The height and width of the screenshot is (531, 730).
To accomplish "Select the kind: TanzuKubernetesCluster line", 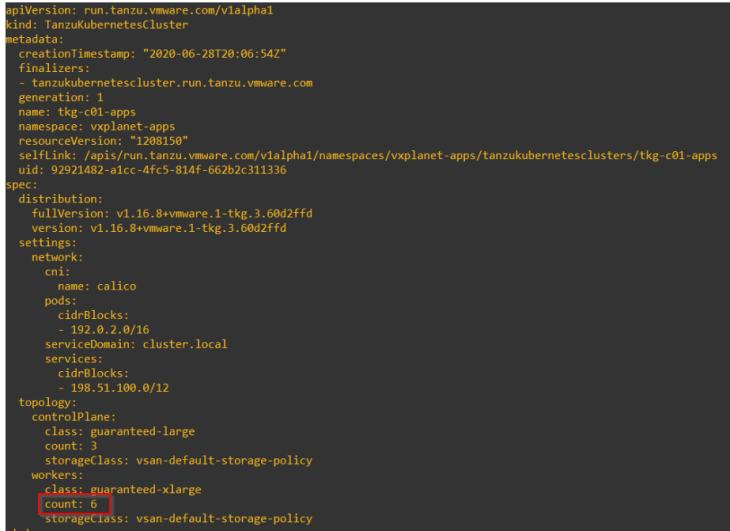I will pos(97,25).
